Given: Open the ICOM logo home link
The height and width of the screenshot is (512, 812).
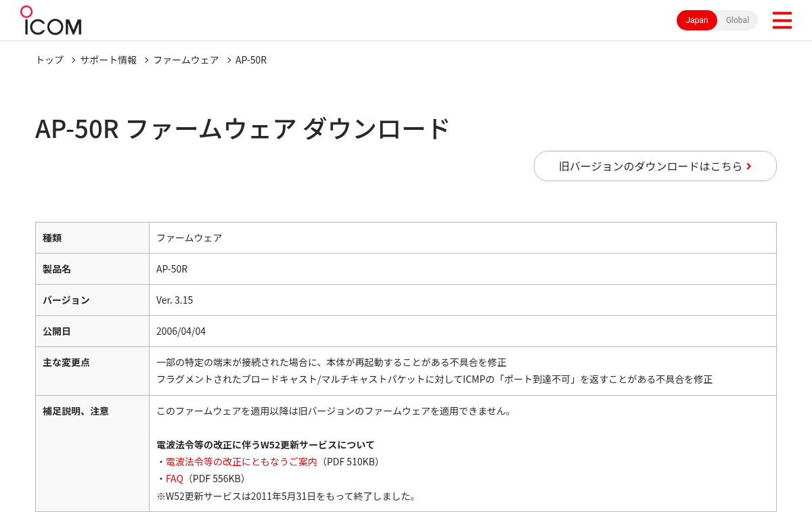Looking at the screenshot, I should (51, 20).
